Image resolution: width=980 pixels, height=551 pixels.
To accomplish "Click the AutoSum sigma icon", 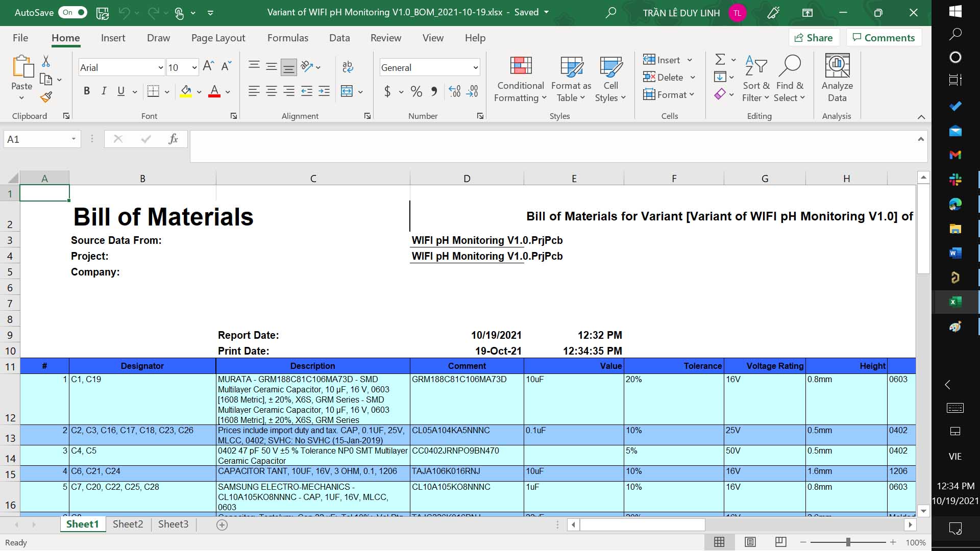I will point(720,60).
